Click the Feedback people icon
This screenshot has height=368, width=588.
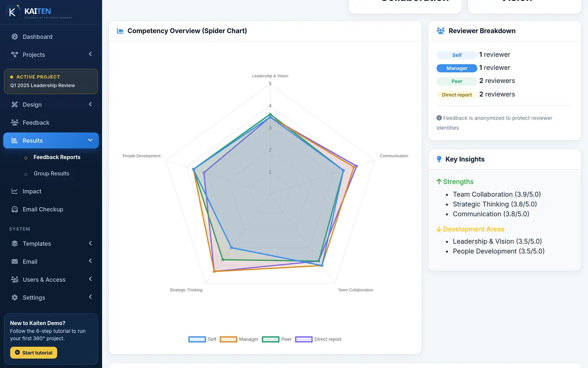15,122
